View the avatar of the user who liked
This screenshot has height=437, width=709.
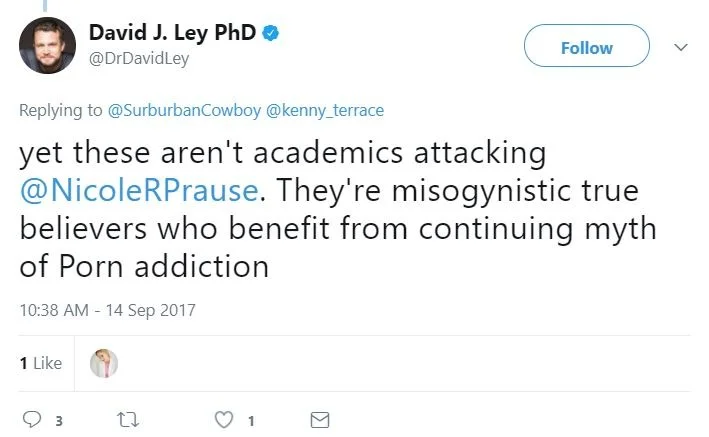tap(103, 364)
